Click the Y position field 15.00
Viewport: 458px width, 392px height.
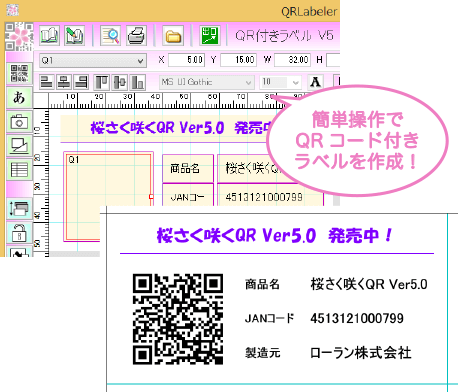pyautogui.click(x=238, y=60)
